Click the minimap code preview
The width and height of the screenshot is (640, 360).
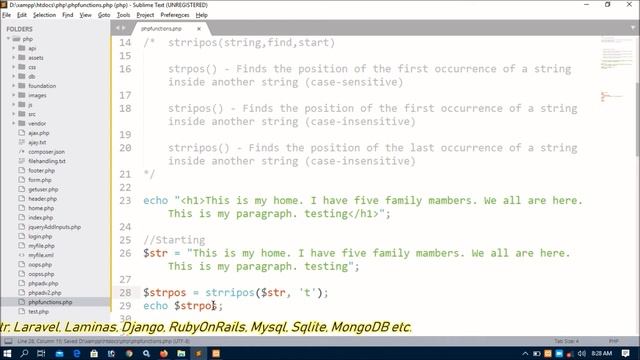616,69
